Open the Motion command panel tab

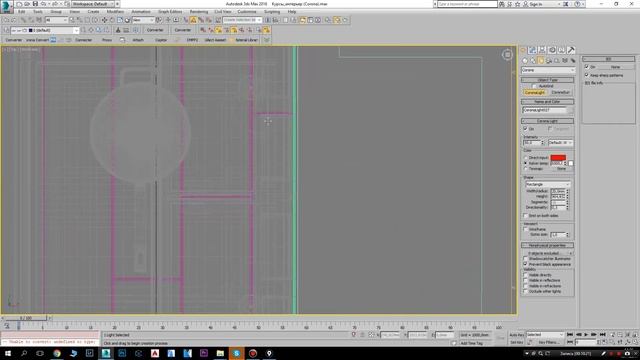click(x=552, y=50)
